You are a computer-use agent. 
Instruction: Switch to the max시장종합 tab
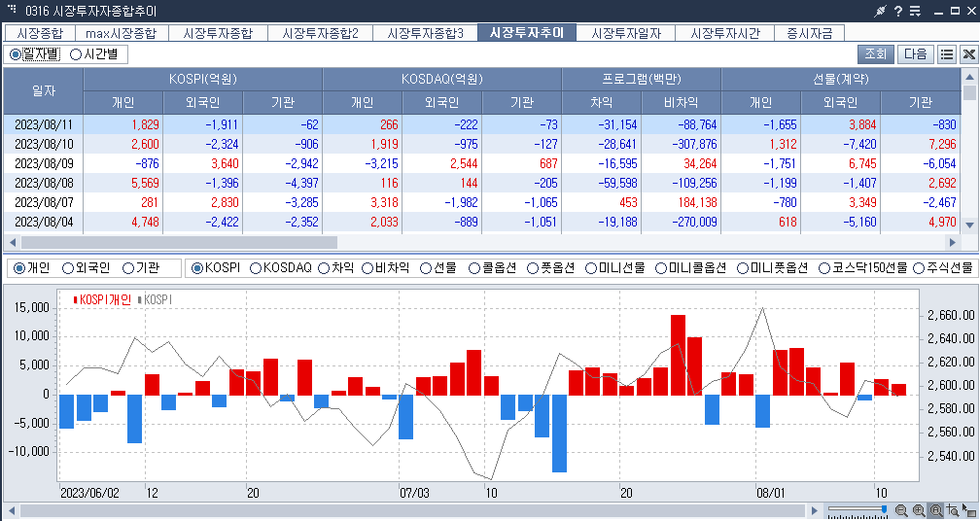tap(122, 33)
